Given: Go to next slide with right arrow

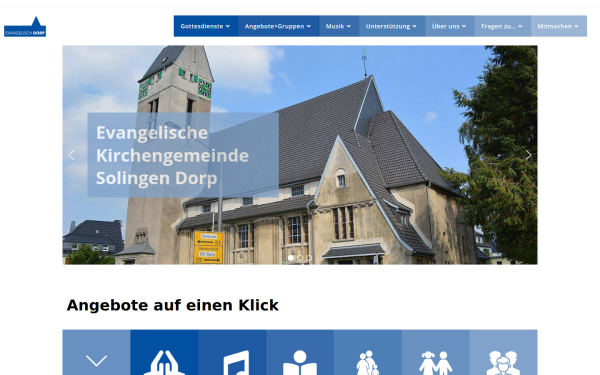Looking at the screenshot, I should pyautogui.click(x=528, y=155).
